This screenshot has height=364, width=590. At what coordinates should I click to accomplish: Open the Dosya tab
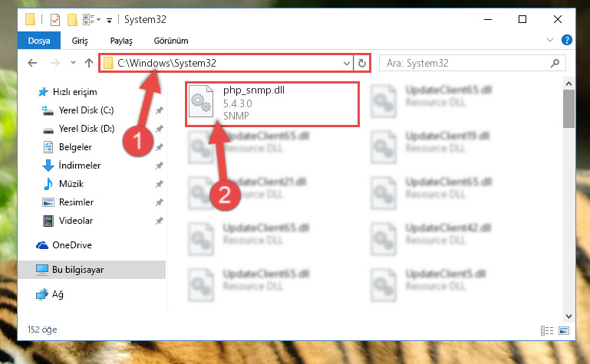pos(39,41)
